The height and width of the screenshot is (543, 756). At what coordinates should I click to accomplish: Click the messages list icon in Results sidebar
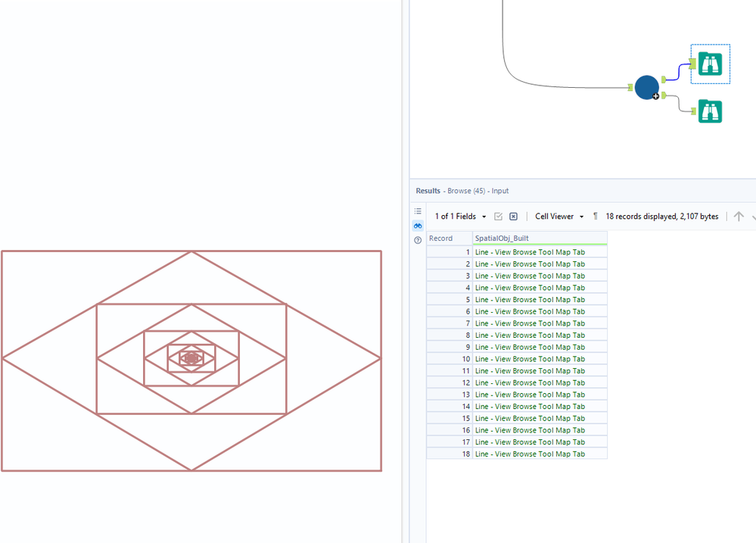[418, 211]
